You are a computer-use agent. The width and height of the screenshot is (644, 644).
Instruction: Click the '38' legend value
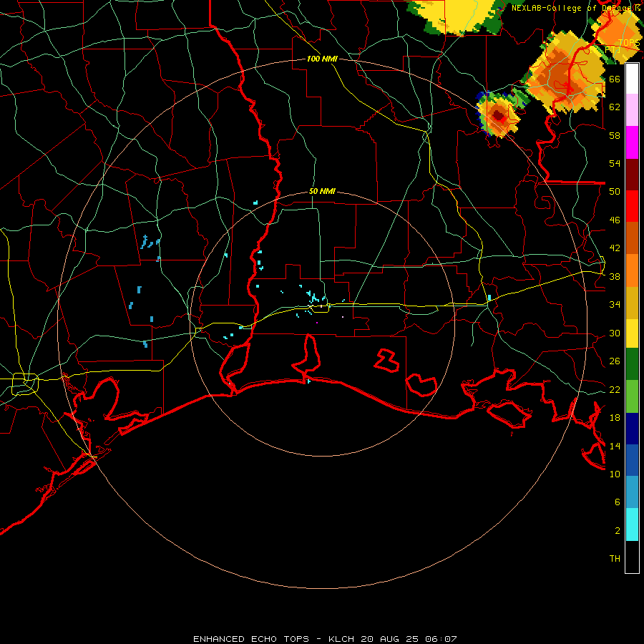tap(615, 276)
